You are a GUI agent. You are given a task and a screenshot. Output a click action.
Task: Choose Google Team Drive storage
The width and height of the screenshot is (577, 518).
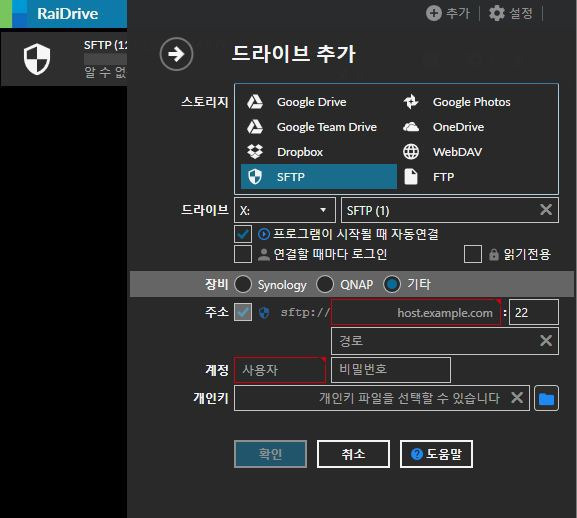[x=319, y=127]
